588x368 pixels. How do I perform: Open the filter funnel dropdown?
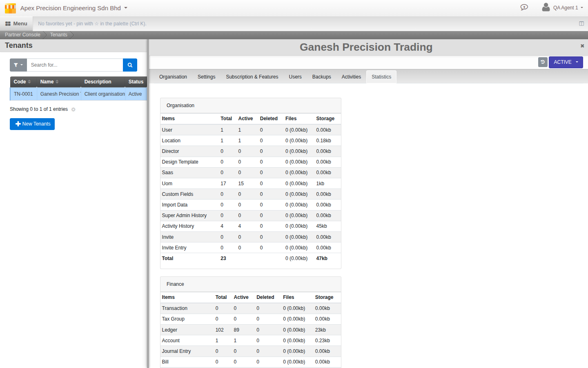18,65
